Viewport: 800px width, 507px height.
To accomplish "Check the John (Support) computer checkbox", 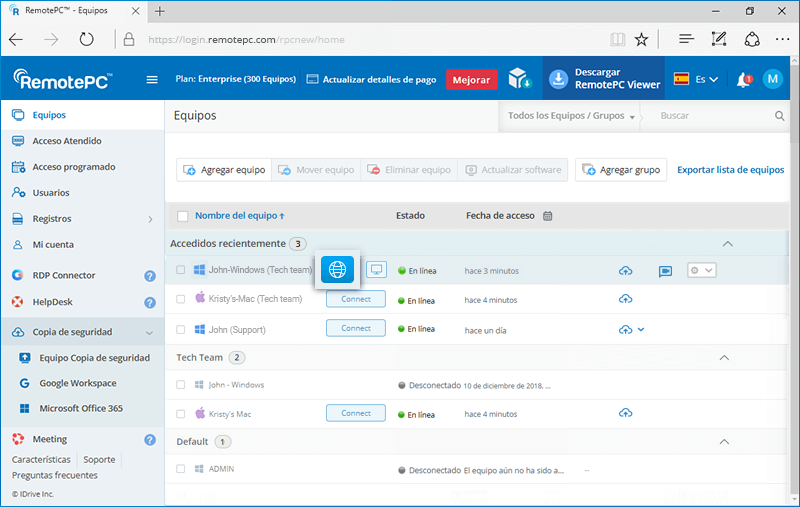I will pyautogui.click(x=181, y=329).
